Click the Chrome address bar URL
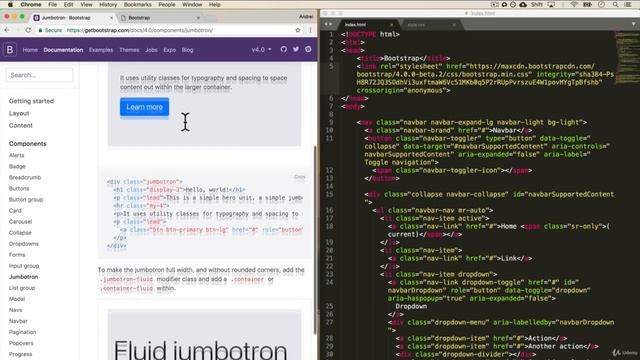The width and height of the screenshot is (640, 360). tap(140, 30)
